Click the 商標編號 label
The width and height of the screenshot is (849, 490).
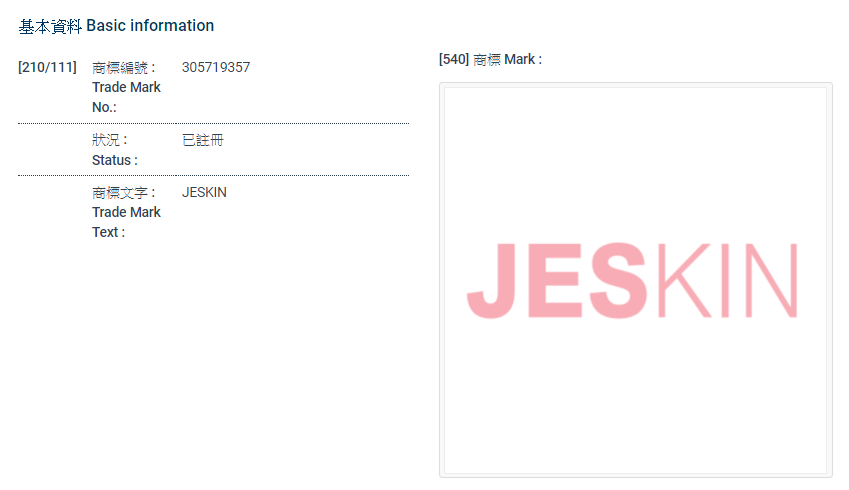tap(123, 68)
